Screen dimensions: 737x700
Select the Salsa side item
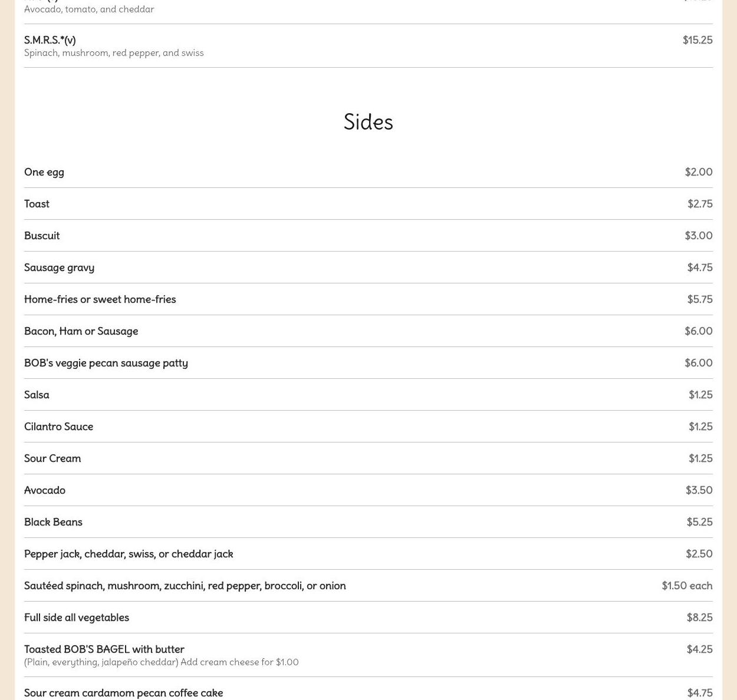(368, 395)
